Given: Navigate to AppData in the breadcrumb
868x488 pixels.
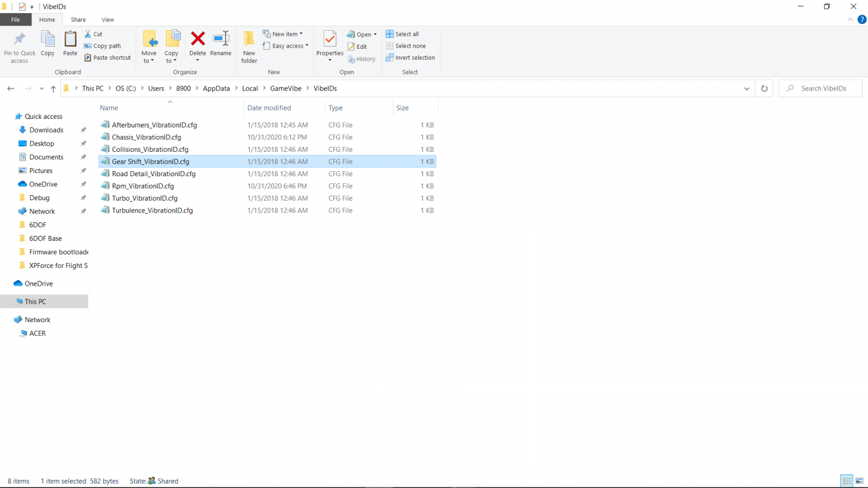Looking at the screenshot, I should coord(216,88).
